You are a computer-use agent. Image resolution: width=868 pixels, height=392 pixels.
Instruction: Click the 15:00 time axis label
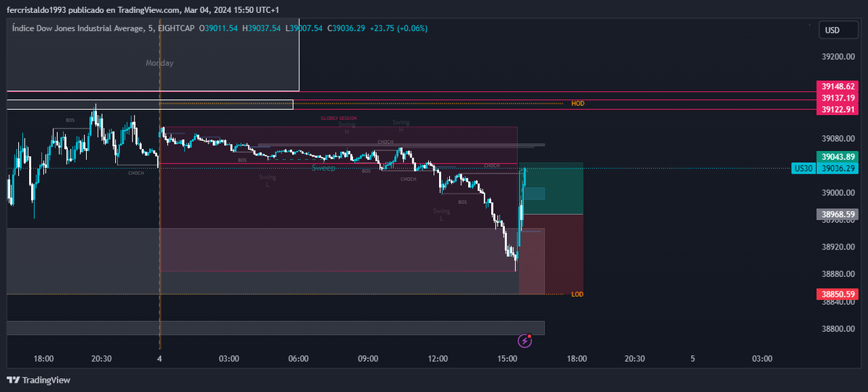click(x=507, y=358)
